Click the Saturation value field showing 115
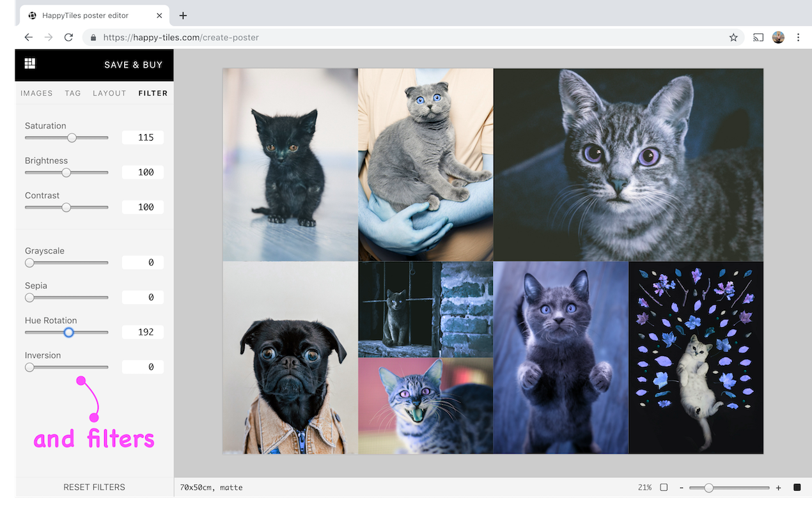 142,137
